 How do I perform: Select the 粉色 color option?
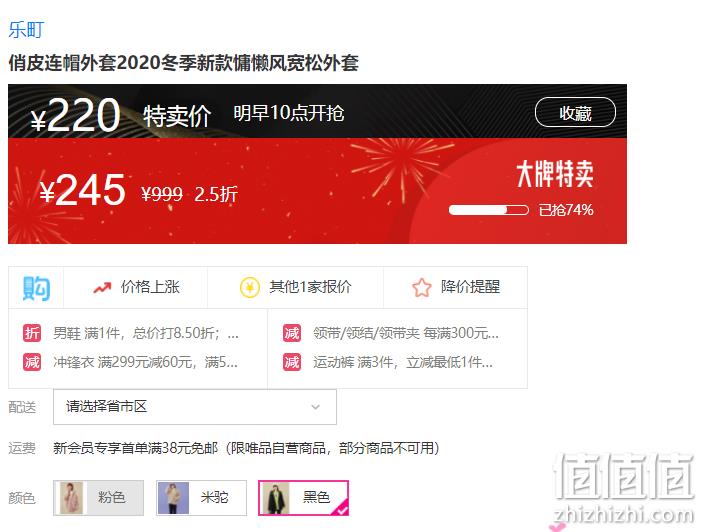[99, 498]
